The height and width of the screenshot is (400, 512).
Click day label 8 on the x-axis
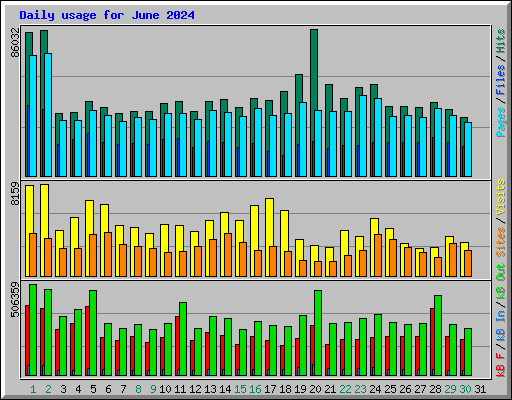tap(138, 389)
